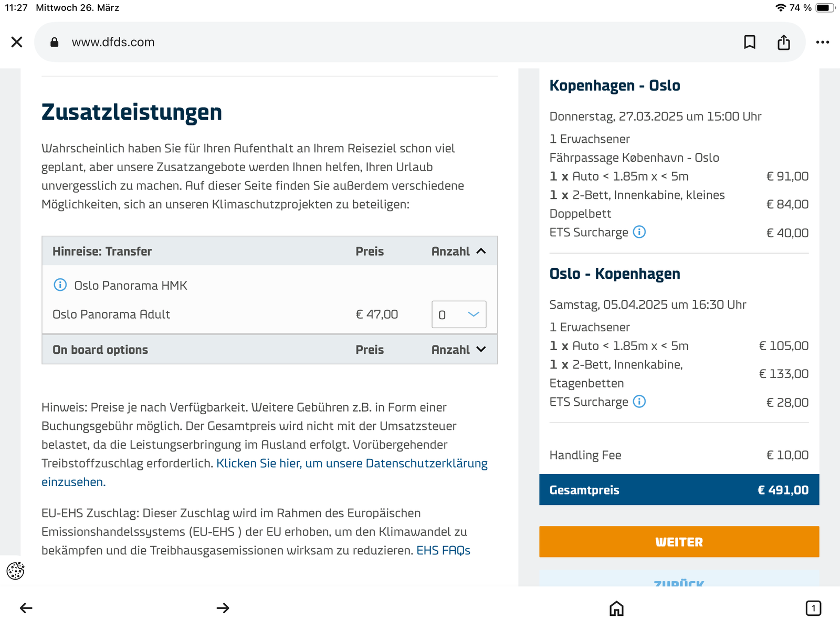Navigate back with the left arrow
840x630 pixels.
pyautogui.click(x=26, y=608)
